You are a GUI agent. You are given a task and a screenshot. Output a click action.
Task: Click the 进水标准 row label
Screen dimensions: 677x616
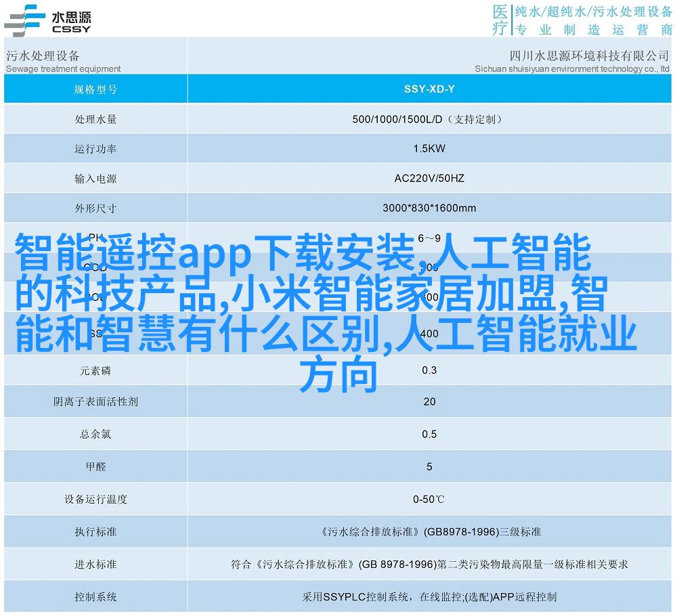click(95, 564)
